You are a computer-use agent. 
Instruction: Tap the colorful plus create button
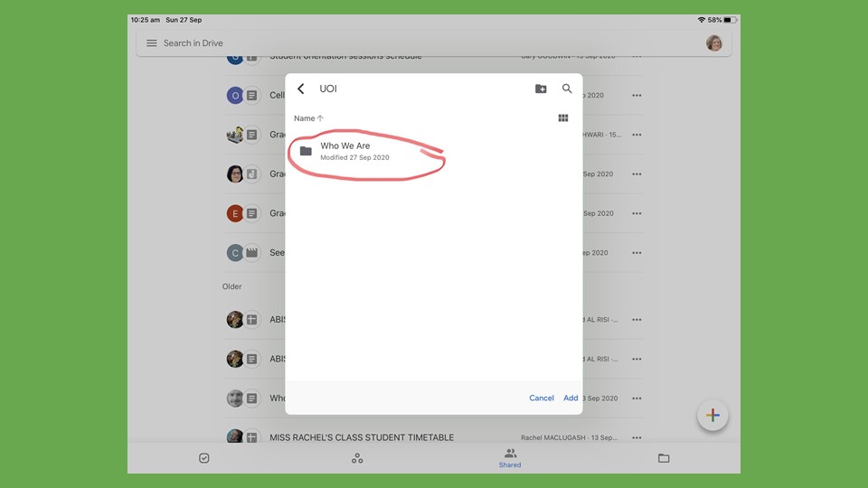point(712,415)
